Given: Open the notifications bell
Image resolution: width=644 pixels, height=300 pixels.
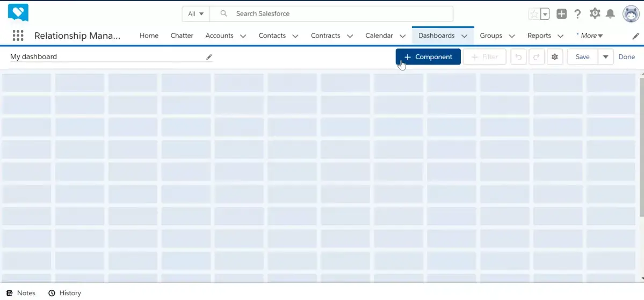Looking at the screenshot, I should tap(610, 14).
